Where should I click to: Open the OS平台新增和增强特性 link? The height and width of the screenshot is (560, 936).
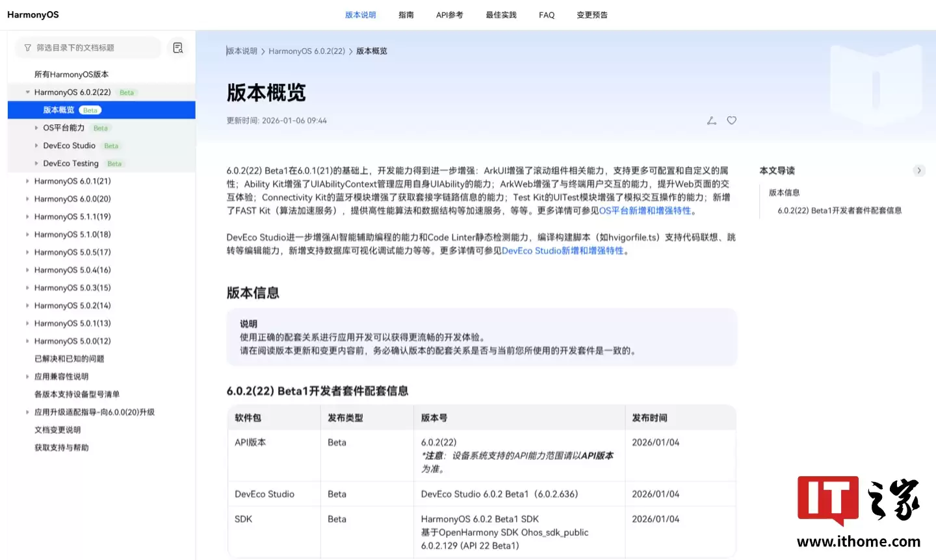click(x=643, y=210)
